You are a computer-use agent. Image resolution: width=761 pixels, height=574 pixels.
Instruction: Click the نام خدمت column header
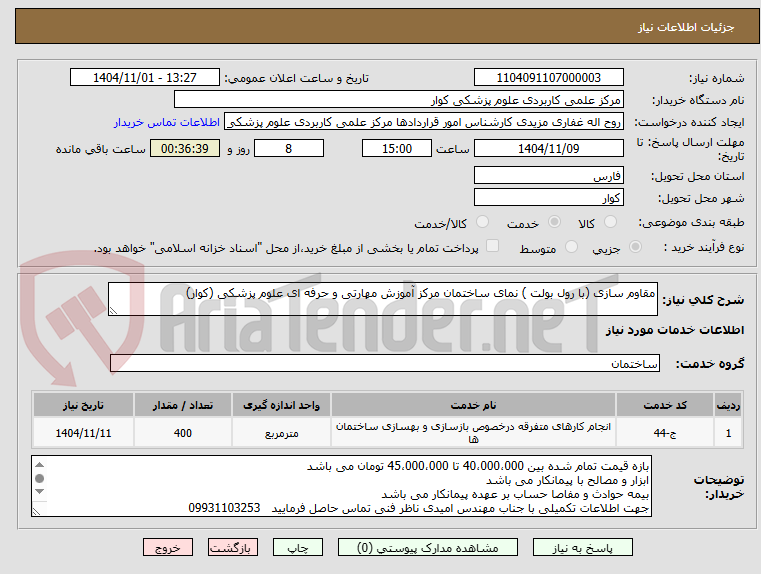tap(473, 405)
